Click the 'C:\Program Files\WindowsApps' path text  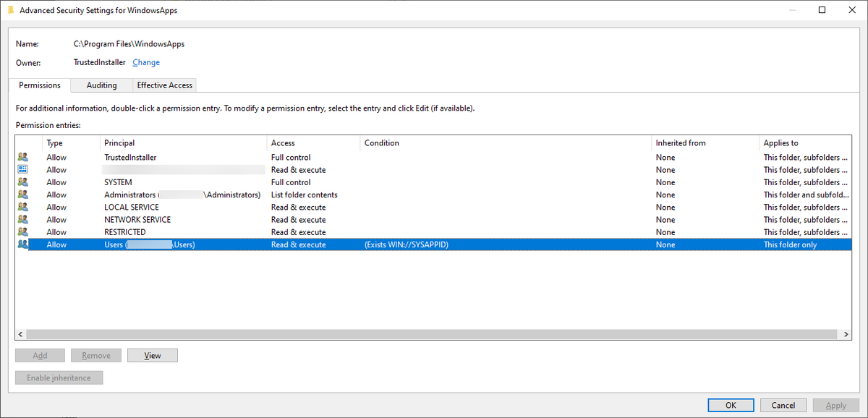(129, 44)
